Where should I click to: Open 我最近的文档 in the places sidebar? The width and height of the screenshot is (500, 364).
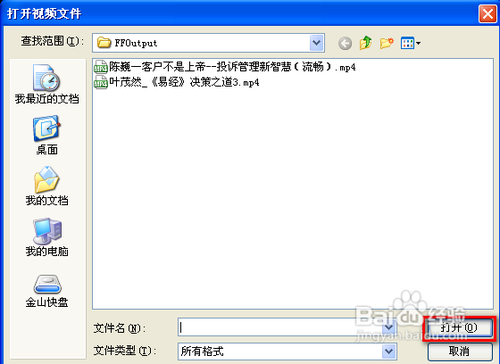[x=47, y=84]
